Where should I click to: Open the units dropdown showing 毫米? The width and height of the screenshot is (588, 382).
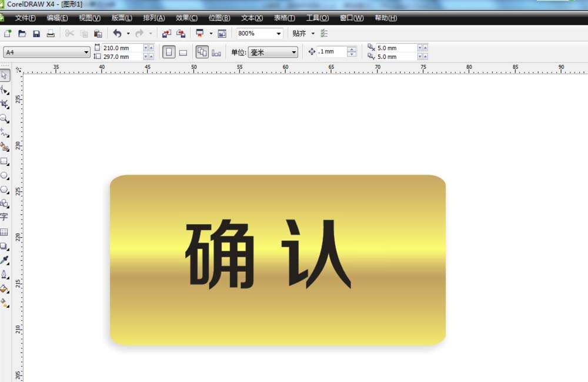pos(294,52)
